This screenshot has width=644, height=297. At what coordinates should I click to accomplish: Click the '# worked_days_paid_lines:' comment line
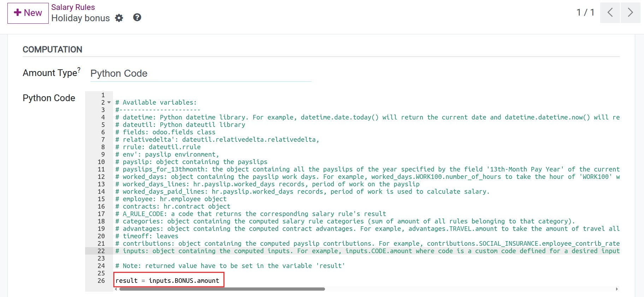302,192
